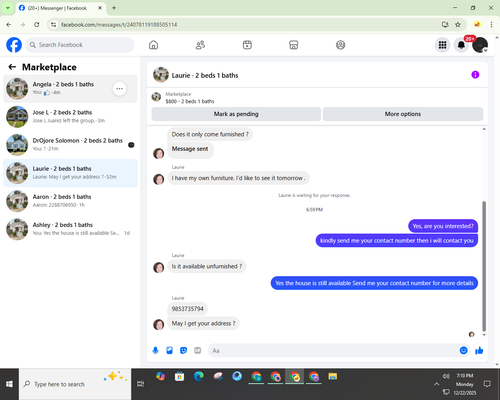Click the message 'May I get your address ?'

203,323
